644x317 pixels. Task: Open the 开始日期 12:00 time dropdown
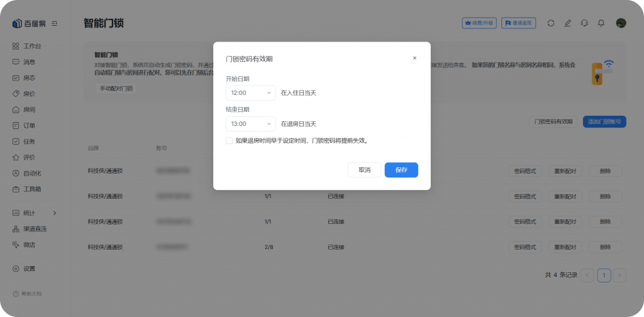coord(250,92)
